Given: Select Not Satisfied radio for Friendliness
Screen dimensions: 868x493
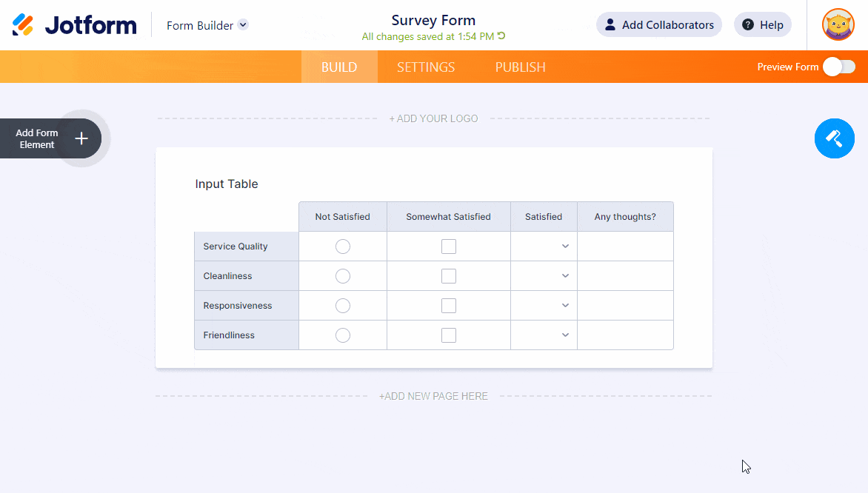Looking at the screenshot, I should [x=343, y=335].
